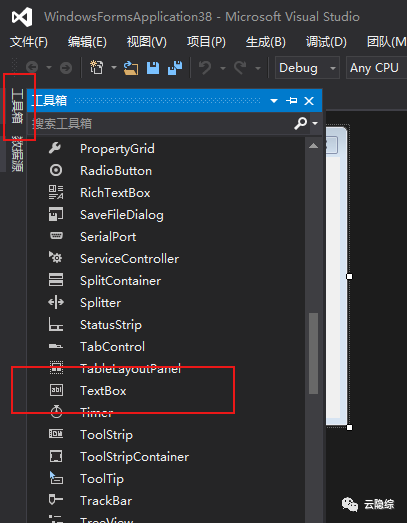Expand the Redo history dropdown
Image resolution: width=407 pixels, height=523 pixels.
(258, 68)
